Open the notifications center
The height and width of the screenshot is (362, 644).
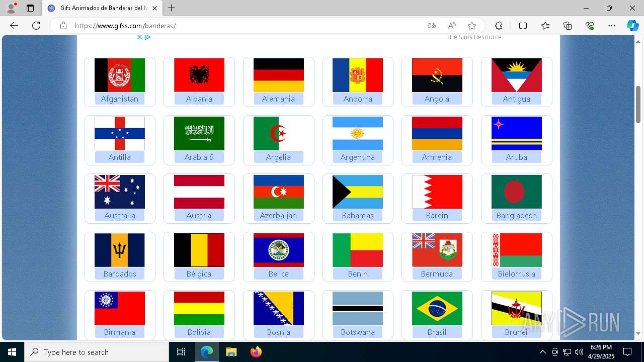627,352
